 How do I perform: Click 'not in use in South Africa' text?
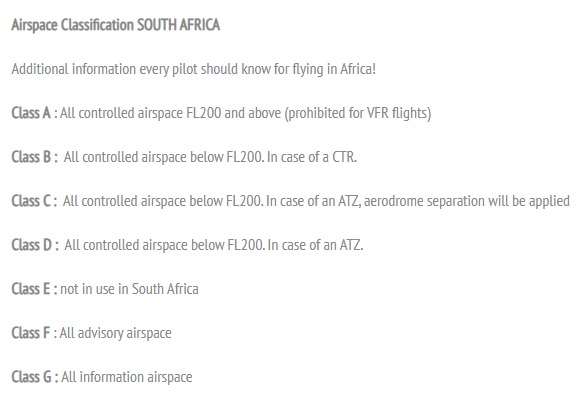pyautogui.click(x=129, y=289)
